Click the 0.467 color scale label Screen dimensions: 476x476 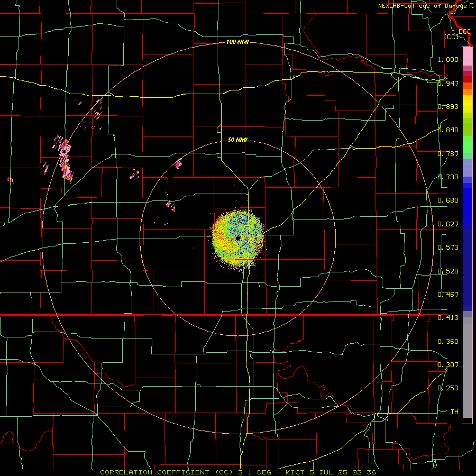point(448,295)
